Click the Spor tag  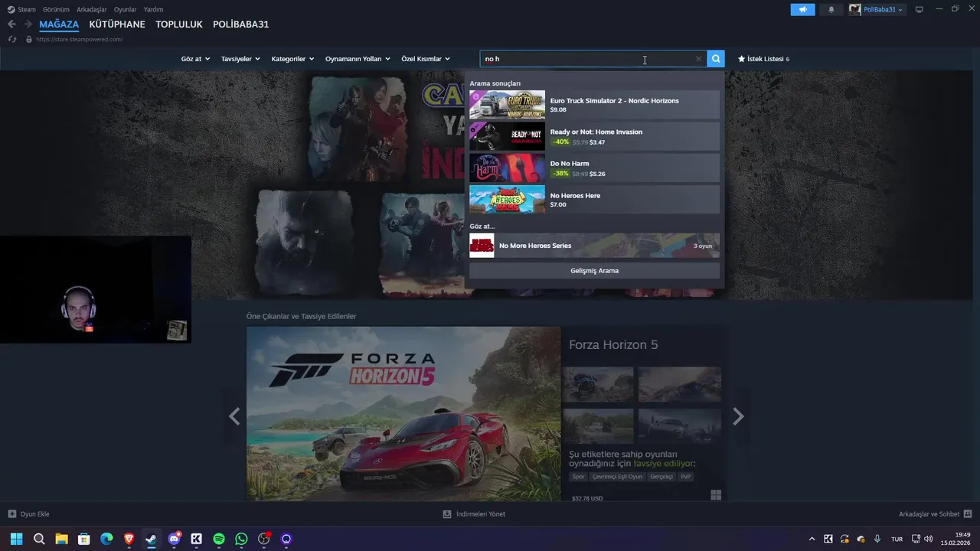point(578,477)
